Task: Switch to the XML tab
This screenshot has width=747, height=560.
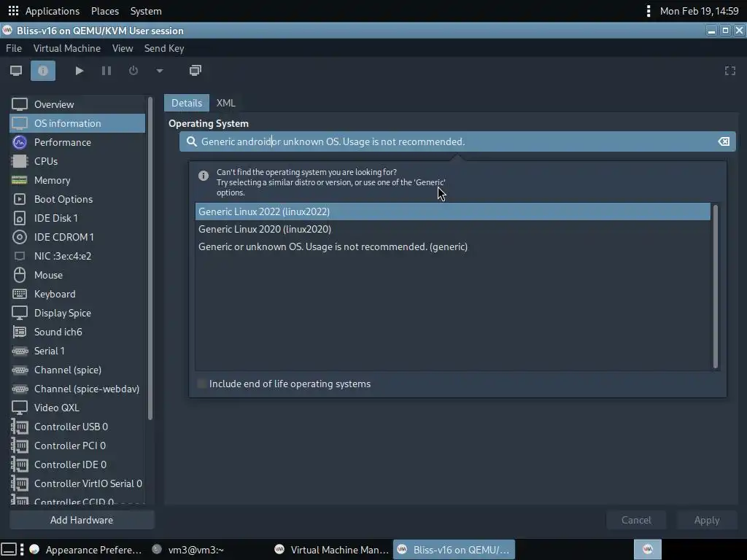Action: point(226,103)
